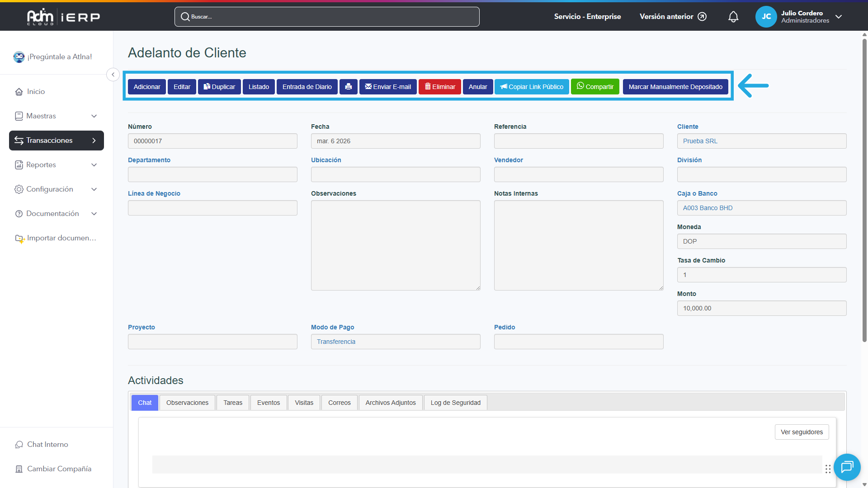This screenshot has width=868, height=488.
Task: Collapse the sidebar with arrow toggle
Action: pos(113,75)
